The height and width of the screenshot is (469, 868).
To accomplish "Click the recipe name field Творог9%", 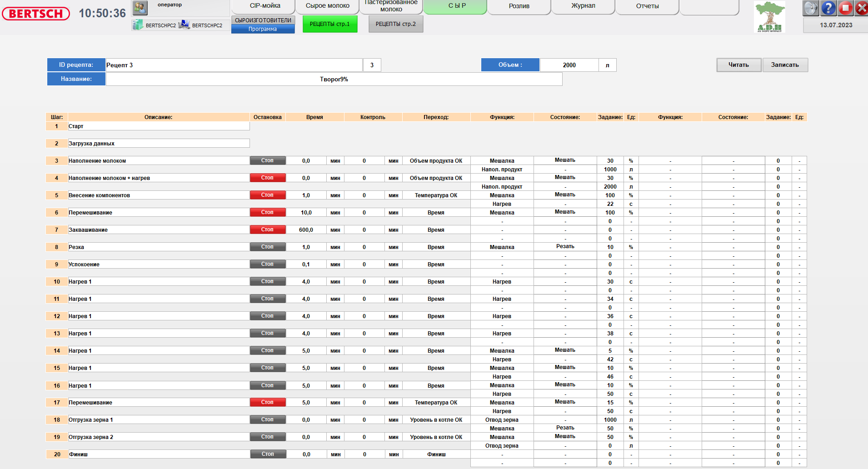I will point(334,79).
